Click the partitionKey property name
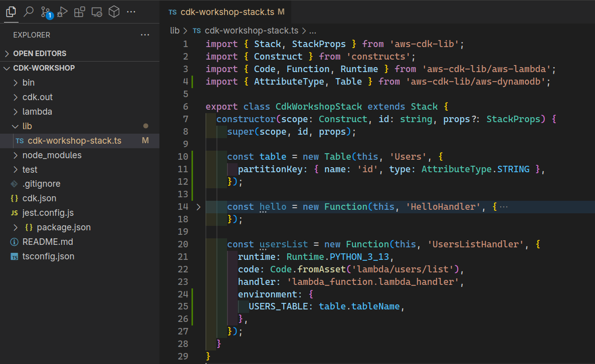Viewport: 595px width, 364px height. pos(270,170)
